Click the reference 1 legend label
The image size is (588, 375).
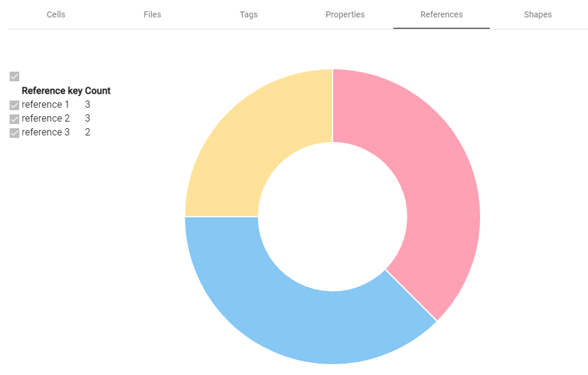click(45, 104)
